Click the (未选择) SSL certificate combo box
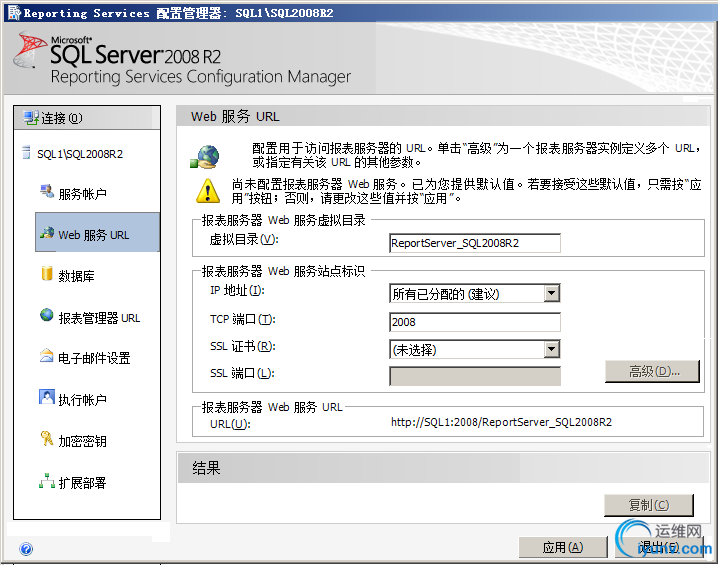718x565 pixels. [x=474, y=349]
